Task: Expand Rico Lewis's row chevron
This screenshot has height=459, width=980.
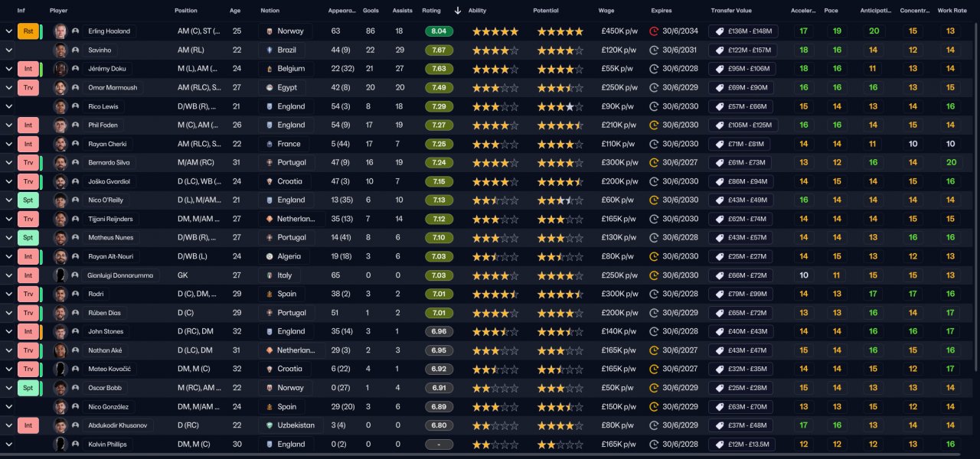Action: tap(8, 106)
